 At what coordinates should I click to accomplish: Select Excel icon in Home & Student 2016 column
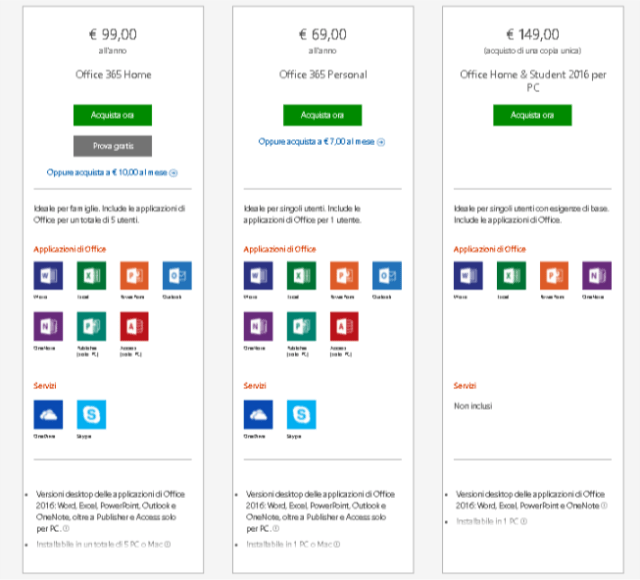click(511, 276)
